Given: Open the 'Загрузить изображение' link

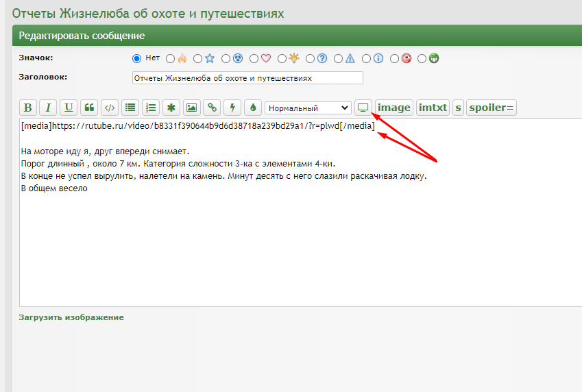Looking at the screenshot, I should click(71, 317).
